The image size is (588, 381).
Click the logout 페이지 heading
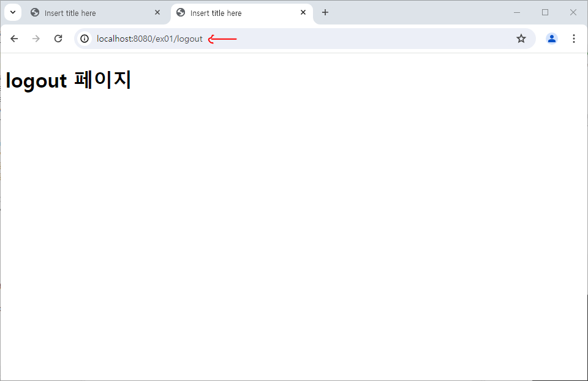pos(68,80)
